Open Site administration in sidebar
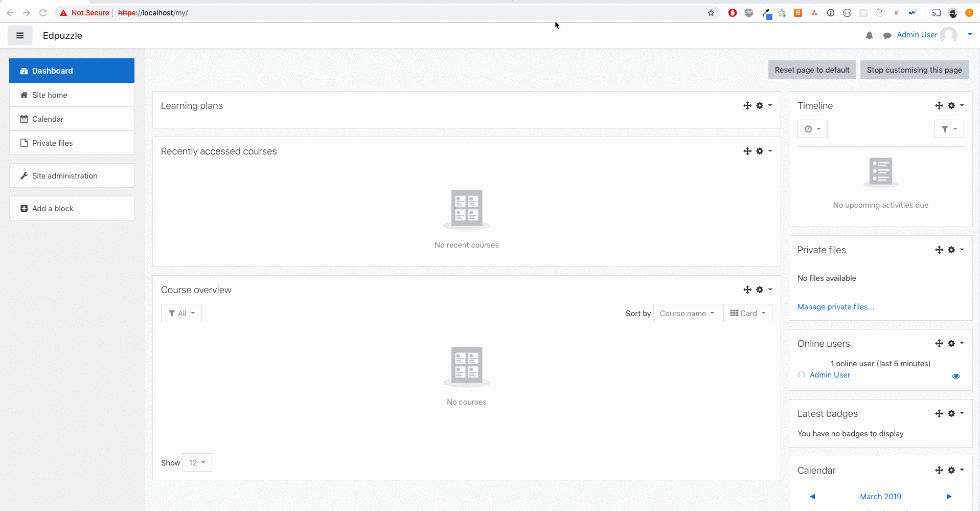 tap(72, 175)
